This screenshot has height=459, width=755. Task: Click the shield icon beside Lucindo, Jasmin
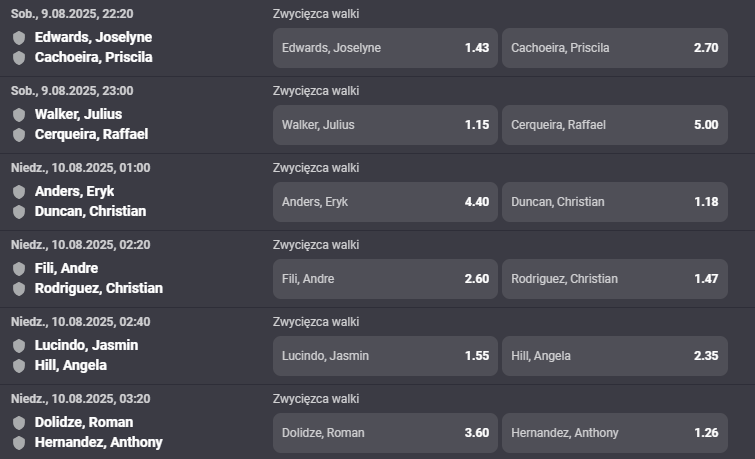pos(19,346)
